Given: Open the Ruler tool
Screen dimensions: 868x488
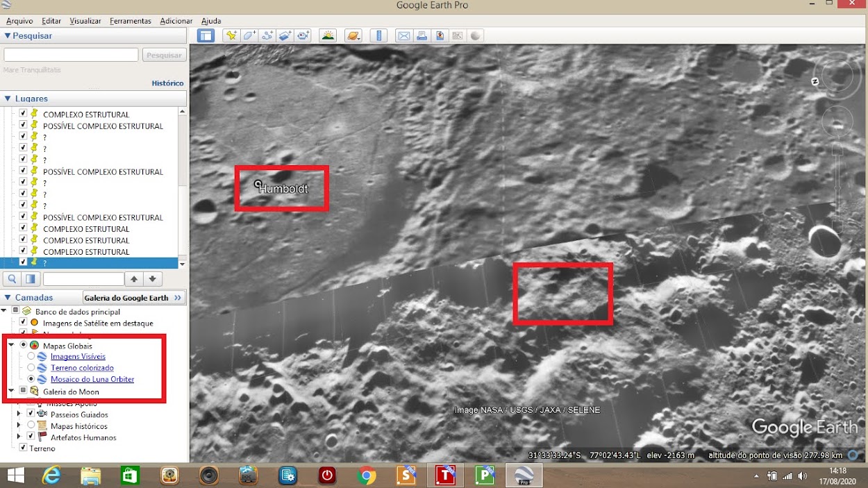Looking at the screenshot, I should [x=378, y=35].
